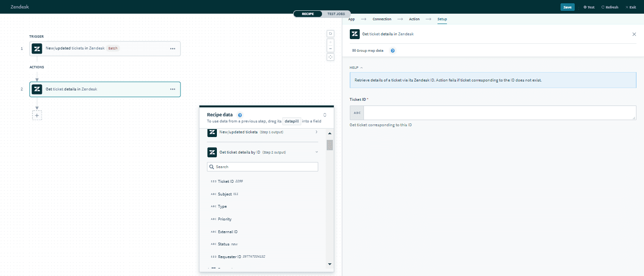Zoom in on the recipe canvas
Viewport: 644px width, 276px height.
(x=330, y=41)
